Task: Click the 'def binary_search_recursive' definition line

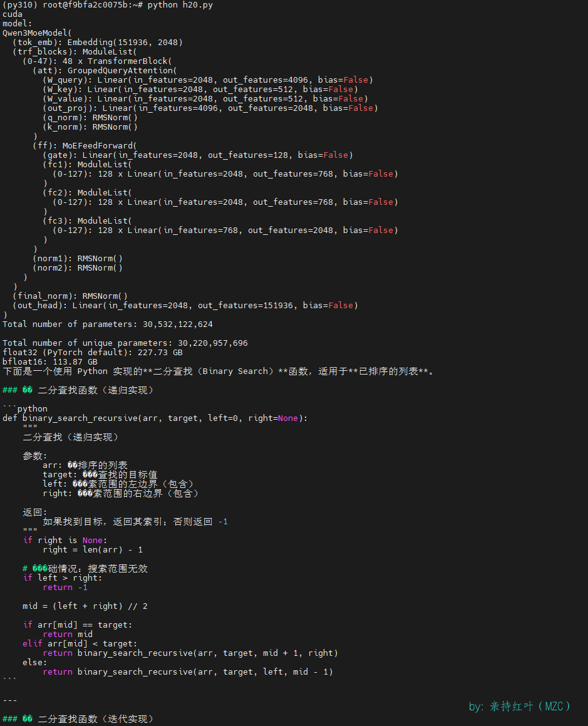Action: coord(155,418)
